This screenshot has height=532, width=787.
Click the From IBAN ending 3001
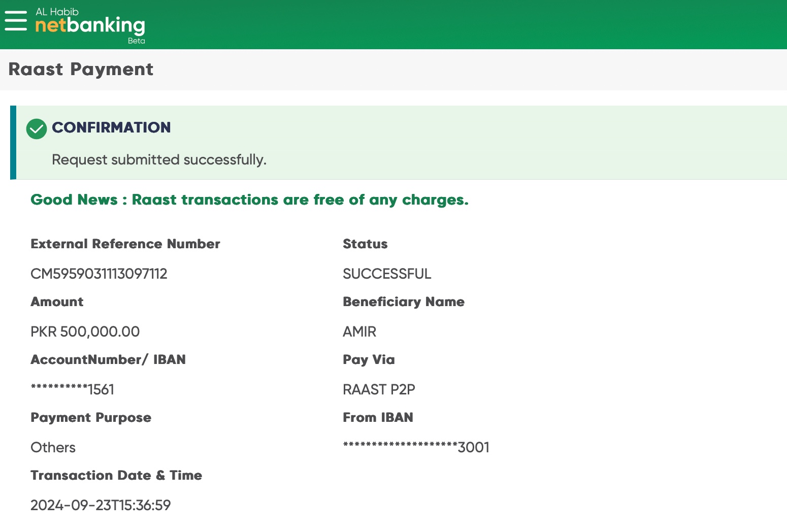416,448
